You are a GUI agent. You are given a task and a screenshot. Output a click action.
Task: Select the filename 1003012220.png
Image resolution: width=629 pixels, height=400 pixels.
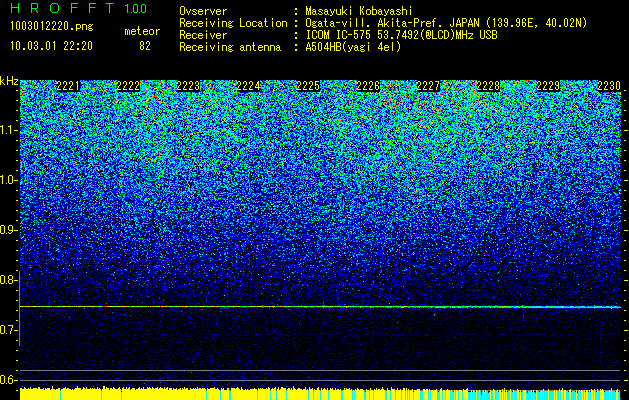[x=52, y=27]
